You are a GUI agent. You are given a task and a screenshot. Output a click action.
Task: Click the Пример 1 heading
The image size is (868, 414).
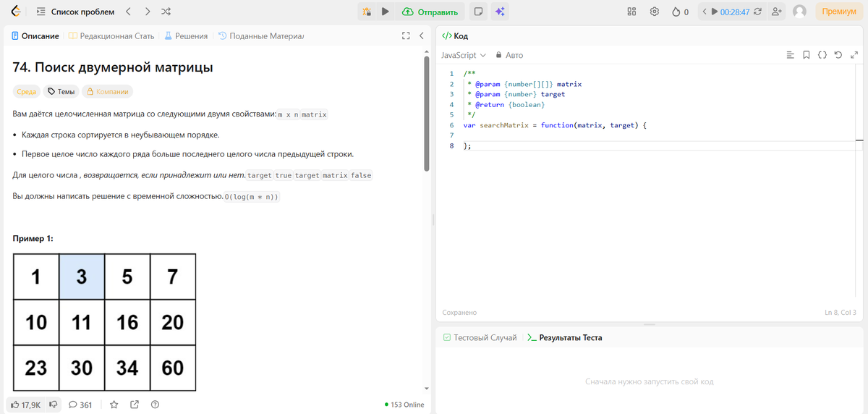coord(33,239)
